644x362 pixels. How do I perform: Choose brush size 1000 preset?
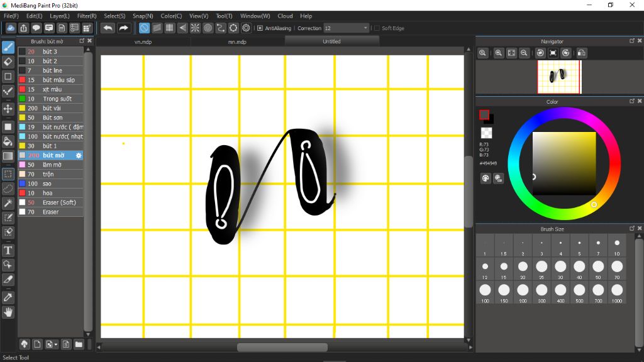[617, 293]
